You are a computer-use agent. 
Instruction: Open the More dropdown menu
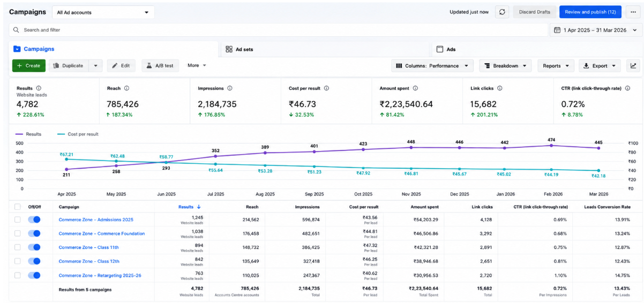197,65
